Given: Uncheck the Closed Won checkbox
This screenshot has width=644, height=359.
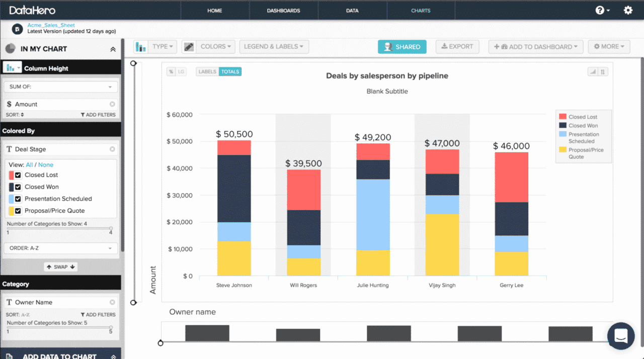Looking at the screenshot, I should pos(18,187).
